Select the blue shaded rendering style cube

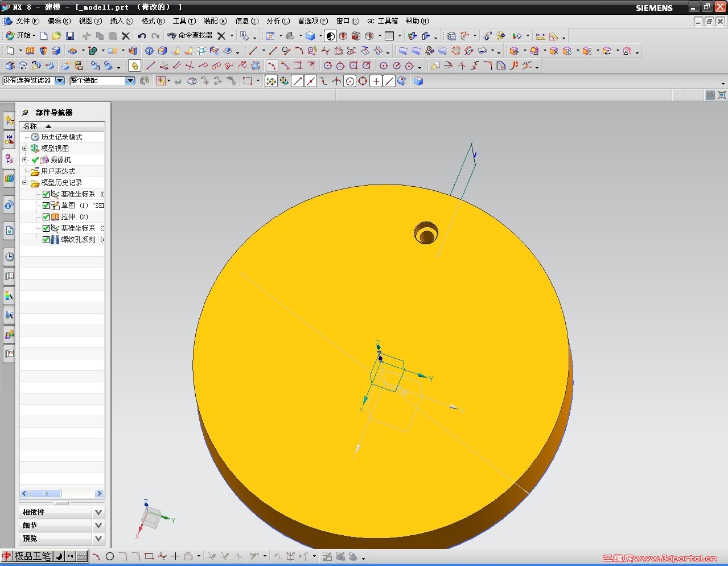(x=310, y=35)
